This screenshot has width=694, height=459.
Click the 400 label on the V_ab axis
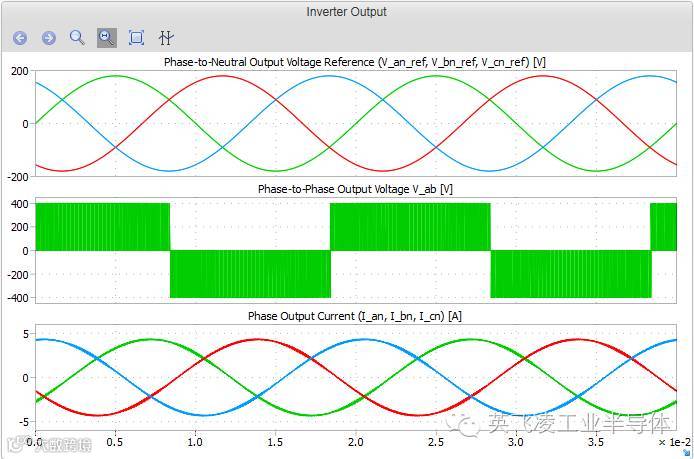click(x=19, y=204)
